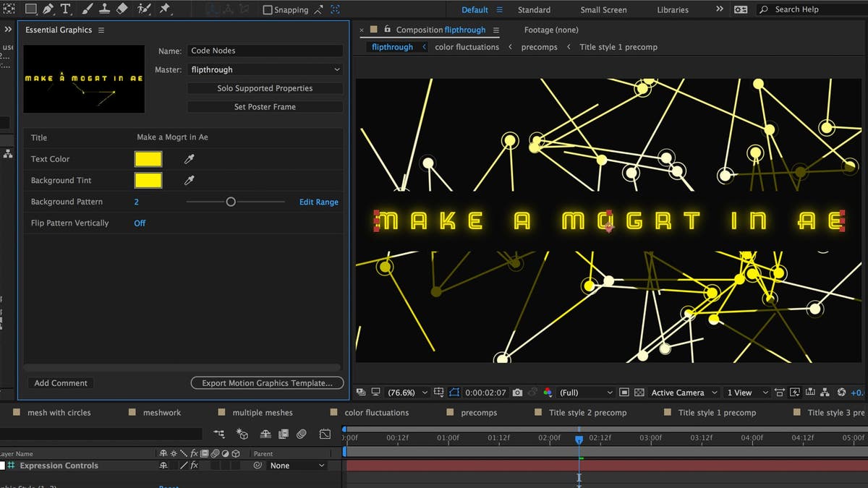
Task: Expand the Parent None dropdown
Action: 297,466
